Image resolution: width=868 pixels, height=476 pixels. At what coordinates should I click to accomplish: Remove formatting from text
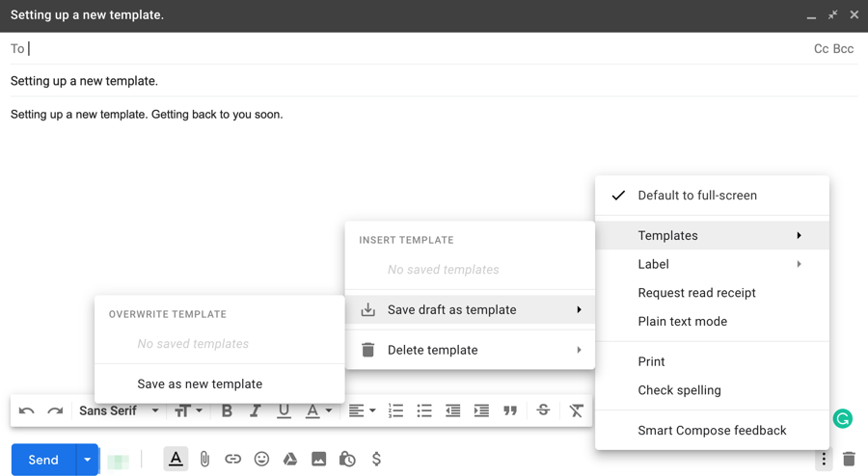(x=577, y=410)
